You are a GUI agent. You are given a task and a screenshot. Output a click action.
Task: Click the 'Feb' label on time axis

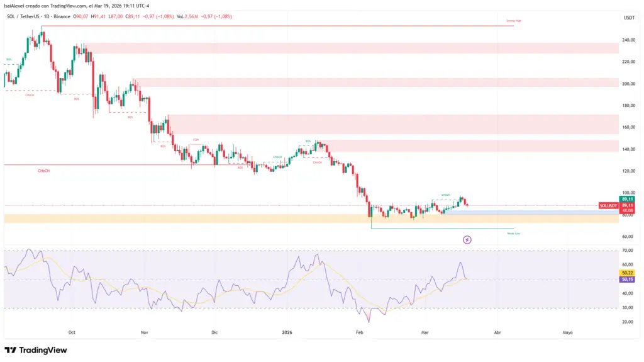click(360, 332)
